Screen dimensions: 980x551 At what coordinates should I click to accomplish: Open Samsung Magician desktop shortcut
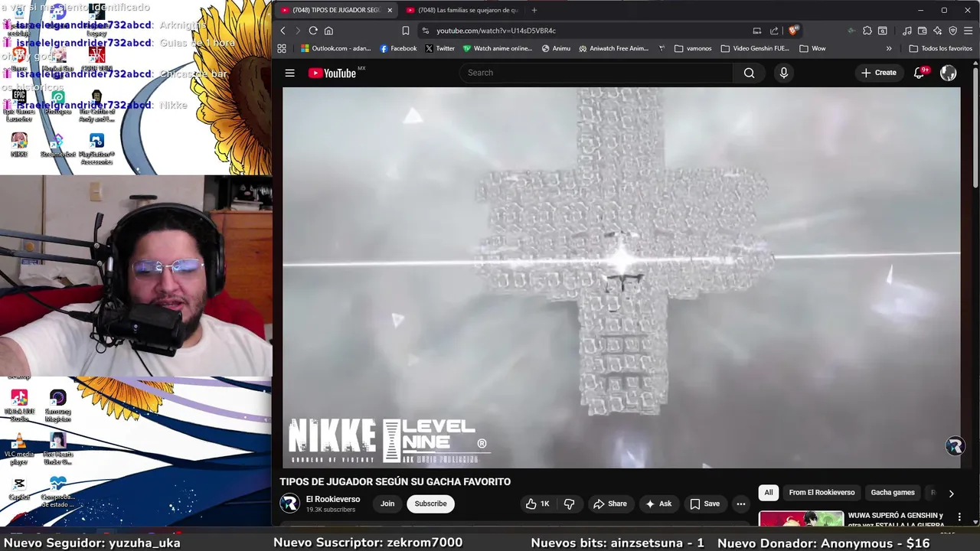58,406
